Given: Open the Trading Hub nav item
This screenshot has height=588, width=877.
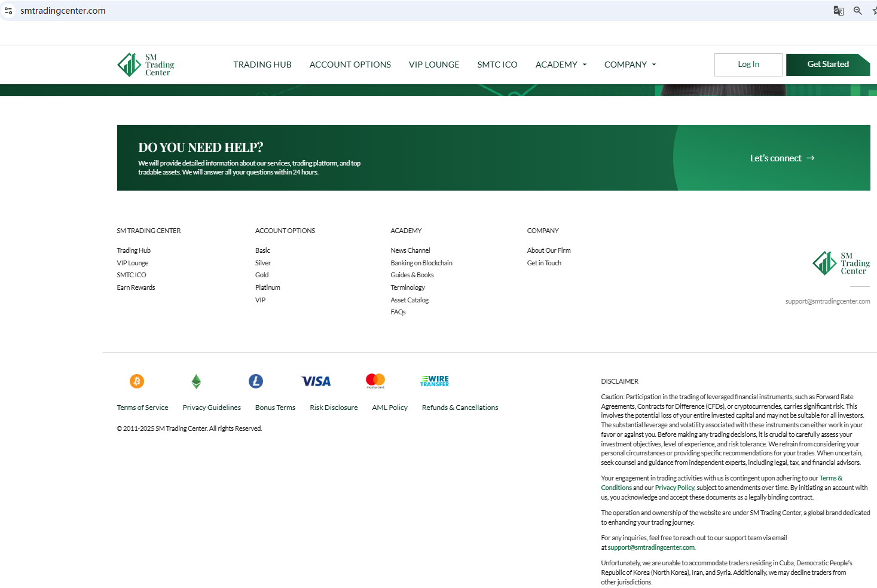Looking at the screenshot, I should (262, 65).
